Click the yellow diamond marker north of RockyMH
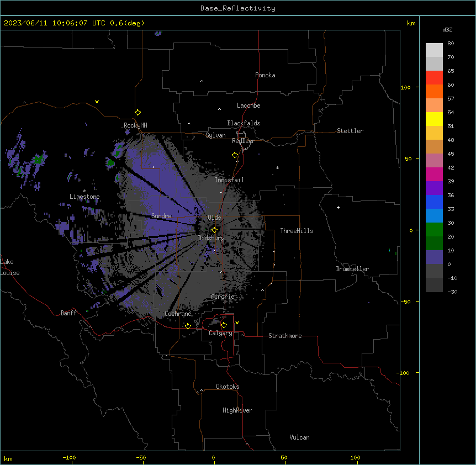Viewport: 476px width, 465px height. pos(137,113)
